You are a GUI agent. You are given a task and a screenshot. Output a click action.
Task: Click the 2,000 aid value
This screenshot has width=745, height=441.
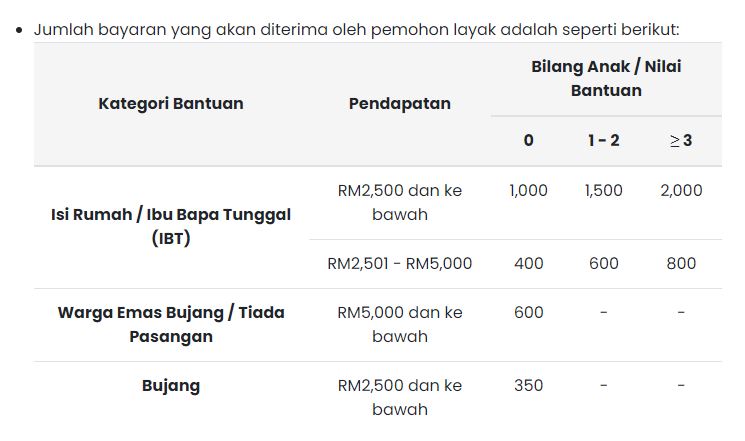tap(681, 191)
